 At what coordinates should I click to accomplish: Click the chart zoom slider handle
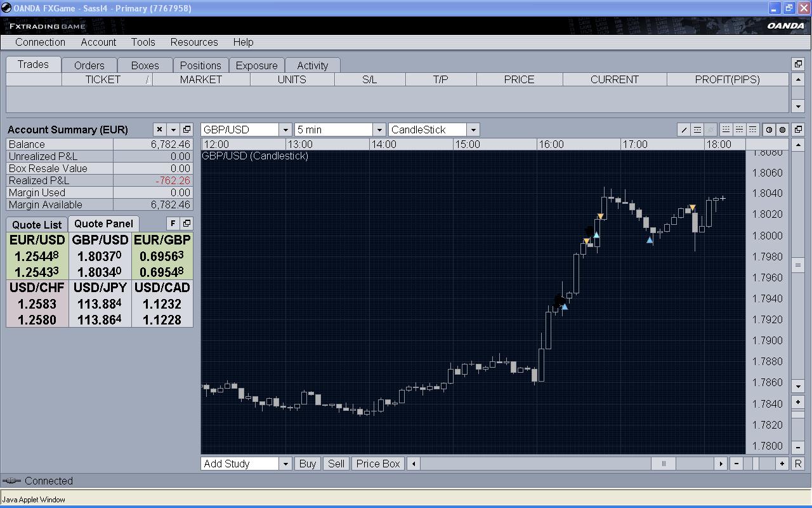pos(756,464)
